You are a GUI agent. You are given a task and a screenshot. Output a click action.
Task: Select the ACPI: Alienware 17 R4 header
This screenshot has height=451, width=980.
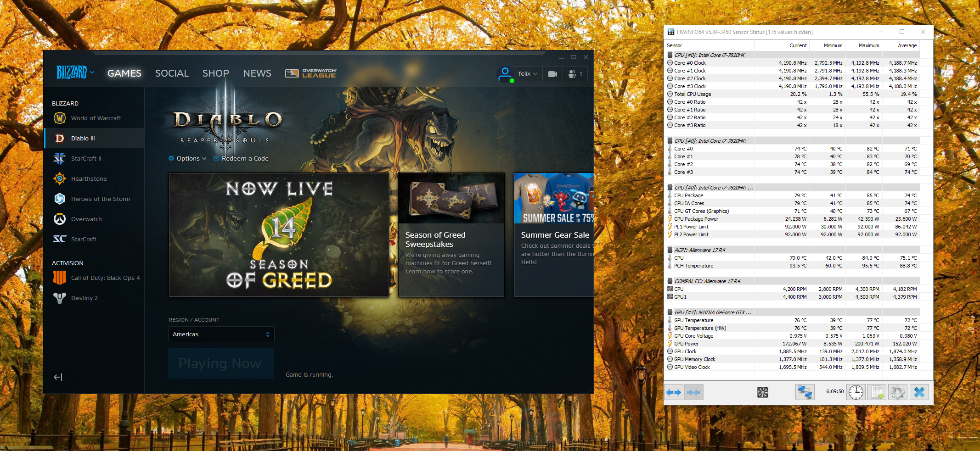pyautogui.click(x=792, y=250)
